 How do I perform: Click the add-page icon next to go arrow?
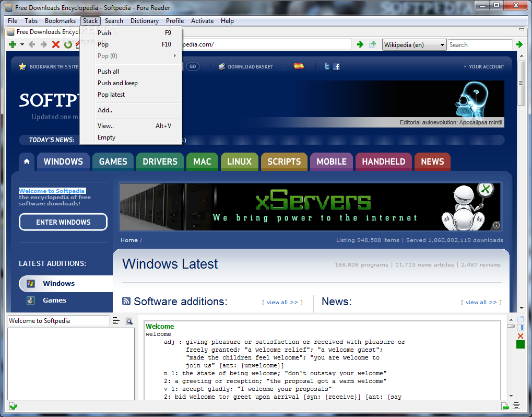pyautogui.click(x=373, y=44)
